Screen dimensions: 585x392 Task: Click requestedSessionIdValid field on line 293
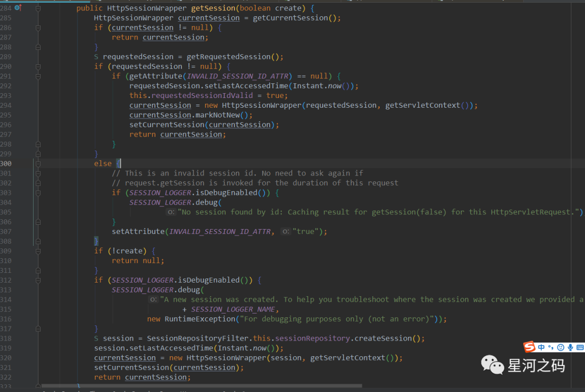tap(202, 95)
